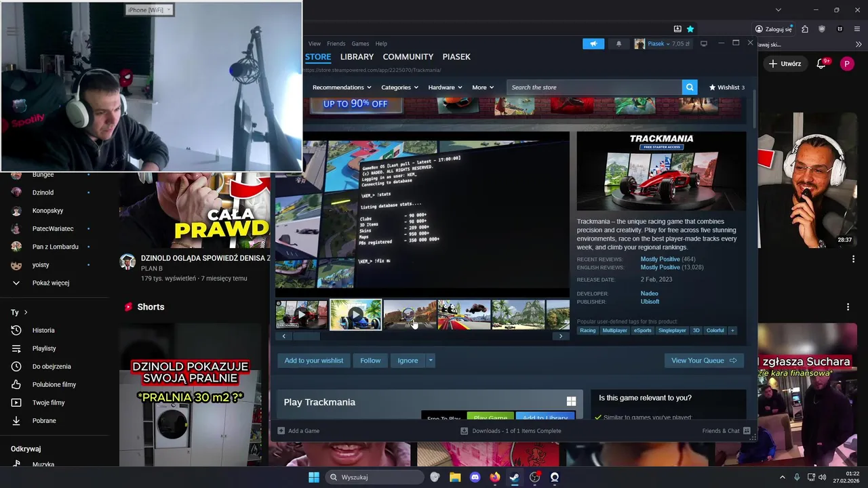Open the Nadeo developer link
This screenshot has height=488, width=868.
tap(649, 293)
